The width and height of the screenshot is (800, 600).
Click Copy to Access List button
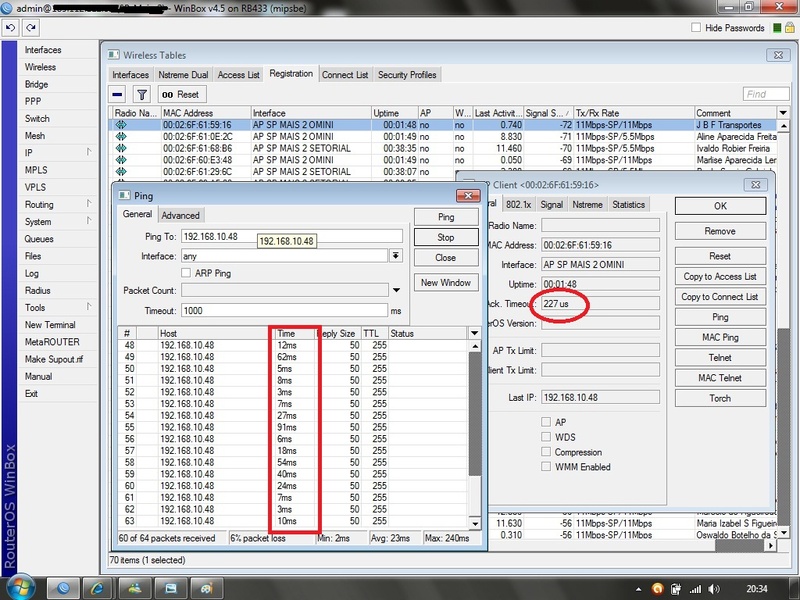720,276
